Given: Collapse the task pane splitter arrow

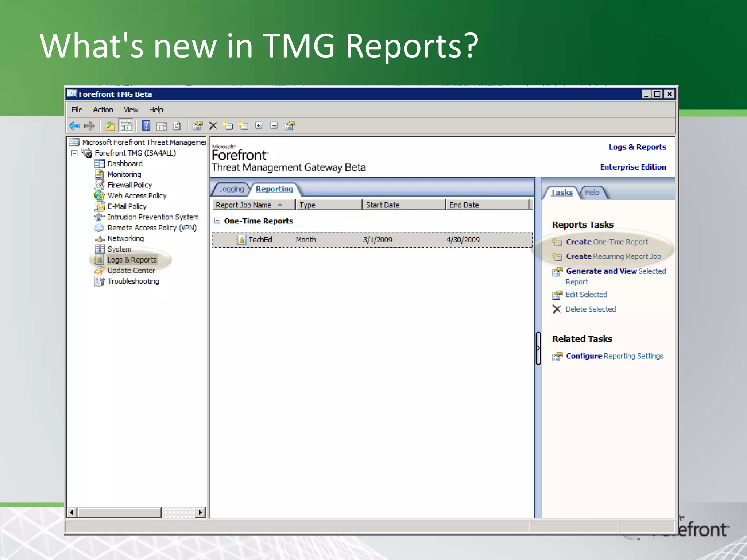Looking at the screenshot, I should [x=538, y=348].
